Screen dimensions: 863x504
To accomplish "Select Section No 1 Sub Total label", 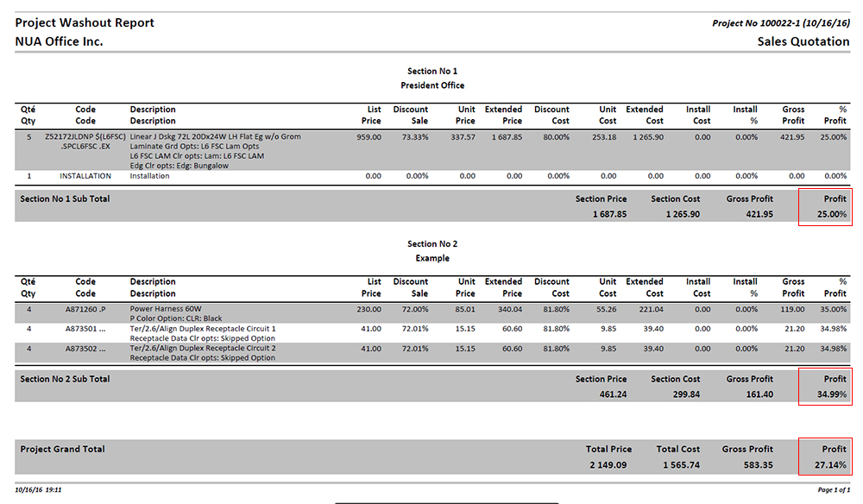I will (65, 199).
